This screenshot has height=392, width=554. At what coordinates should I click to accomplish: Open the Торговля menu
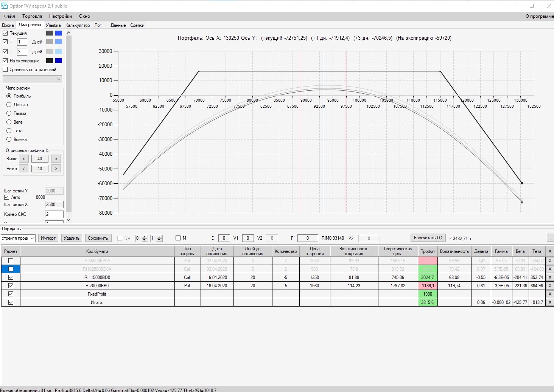32,16
